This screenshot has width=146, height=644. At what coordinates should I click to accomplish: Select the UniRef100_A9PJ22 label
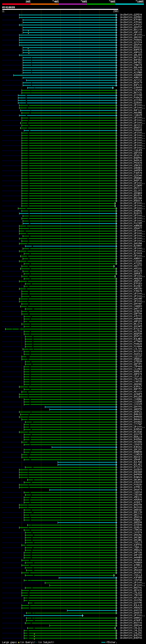point(131,32)
